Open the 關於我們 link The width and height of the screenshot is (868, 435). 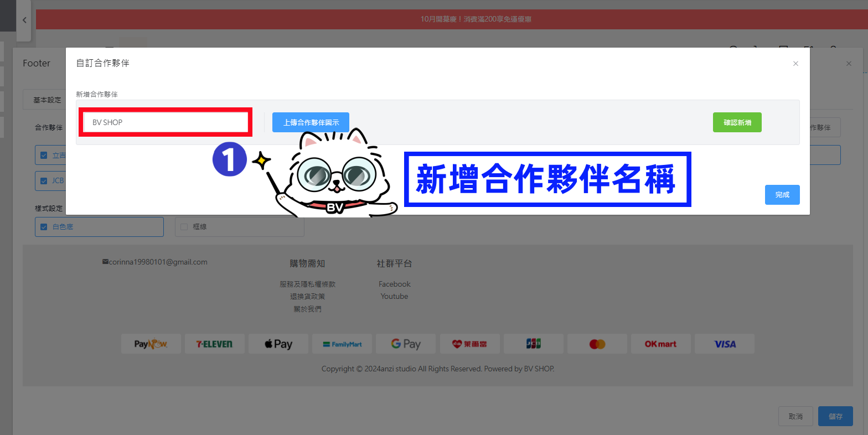[307, 309]
